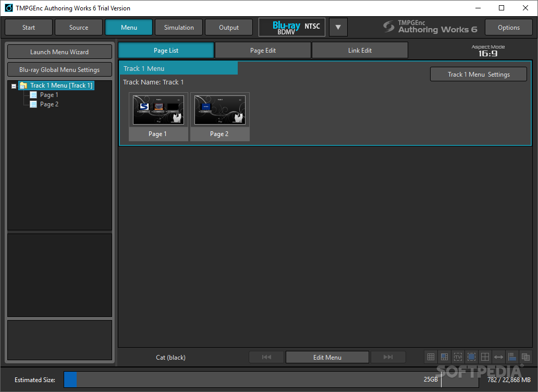The width and height of the screenshot is (538, 392).
Task: Open the Simulation stage
Action: pyautogui.click(x=179, y=27)
